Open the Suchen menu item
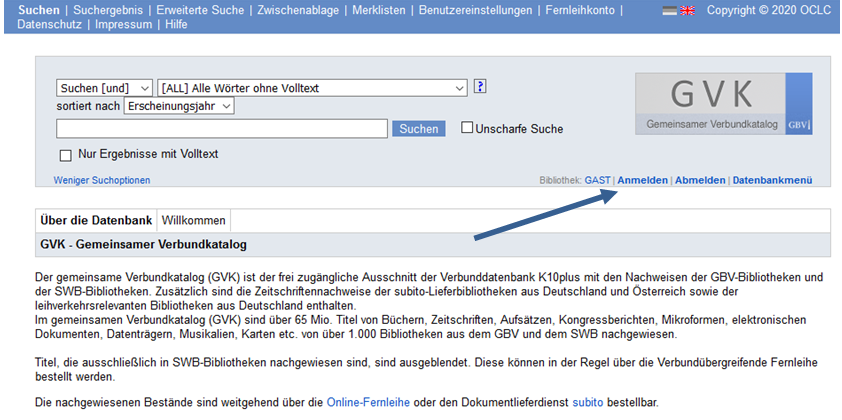This screenshot has width=842, height=420. [39, 10]
